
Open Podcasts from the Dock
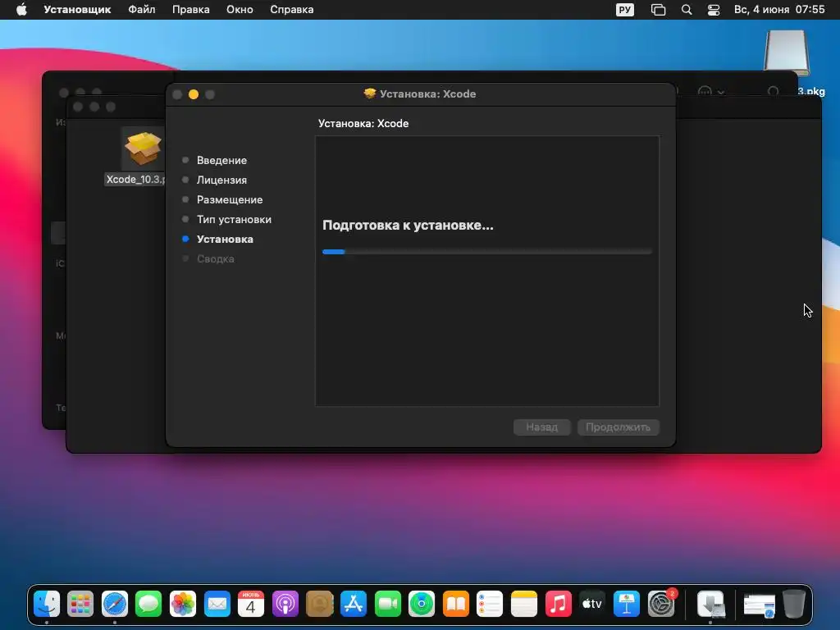tap(285, 604)
